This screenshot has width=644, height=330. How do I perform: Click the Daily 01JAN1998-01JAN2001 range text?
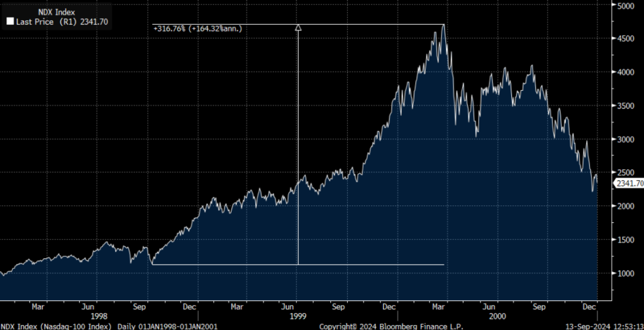click(167, 326)
